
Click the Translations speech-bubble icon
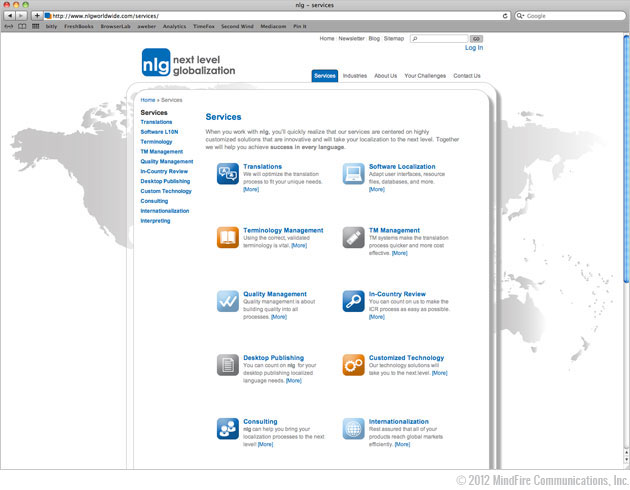[x=228, y=174]
